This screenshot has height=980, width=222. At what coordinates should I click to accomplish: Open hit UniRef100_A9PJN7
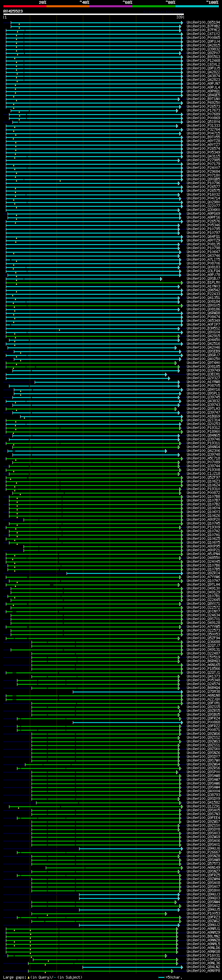click(203, 84)
